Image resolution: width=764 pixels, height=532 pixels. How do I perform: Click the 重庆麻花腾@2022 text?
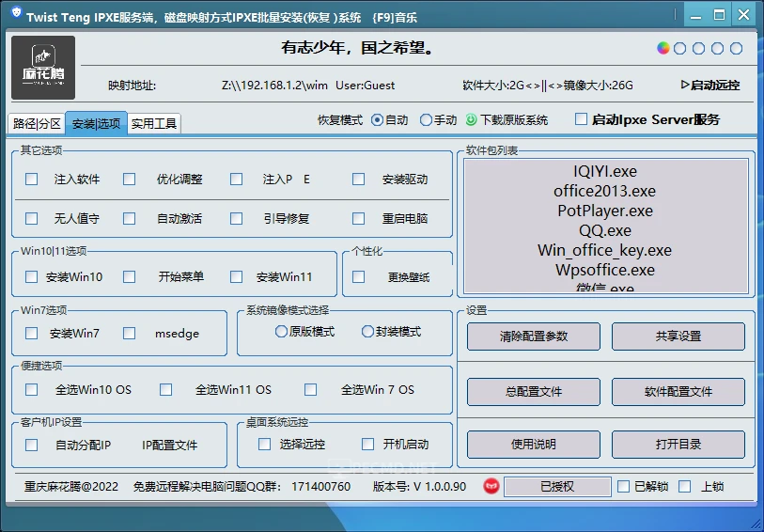pos(71,487)
